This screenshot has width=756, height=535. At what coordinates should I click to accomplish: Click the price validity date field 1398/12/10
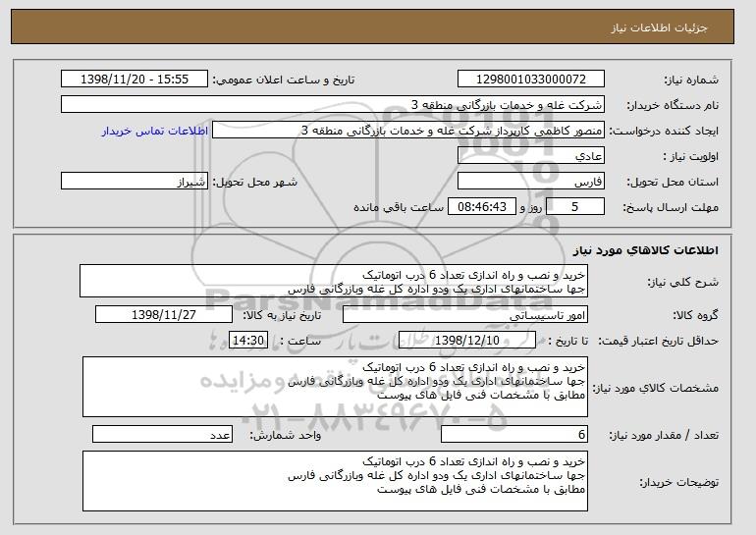click(467, 341)
